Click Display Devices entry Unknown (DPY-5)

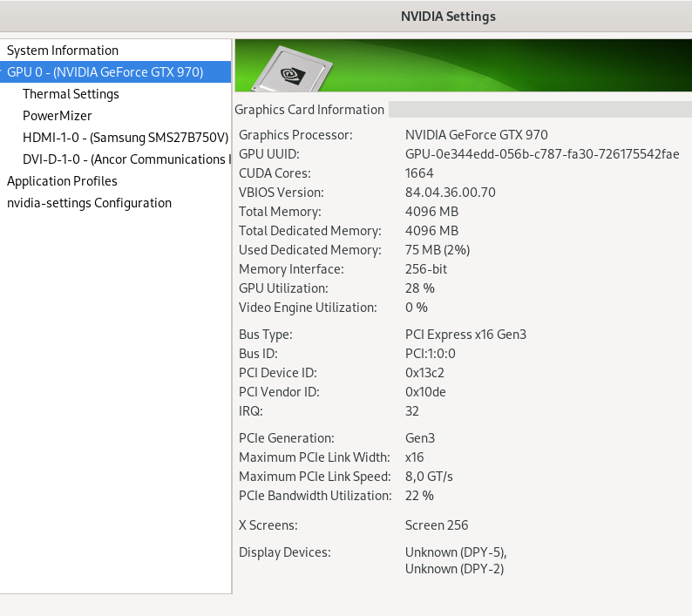click(x=455, y=552)
